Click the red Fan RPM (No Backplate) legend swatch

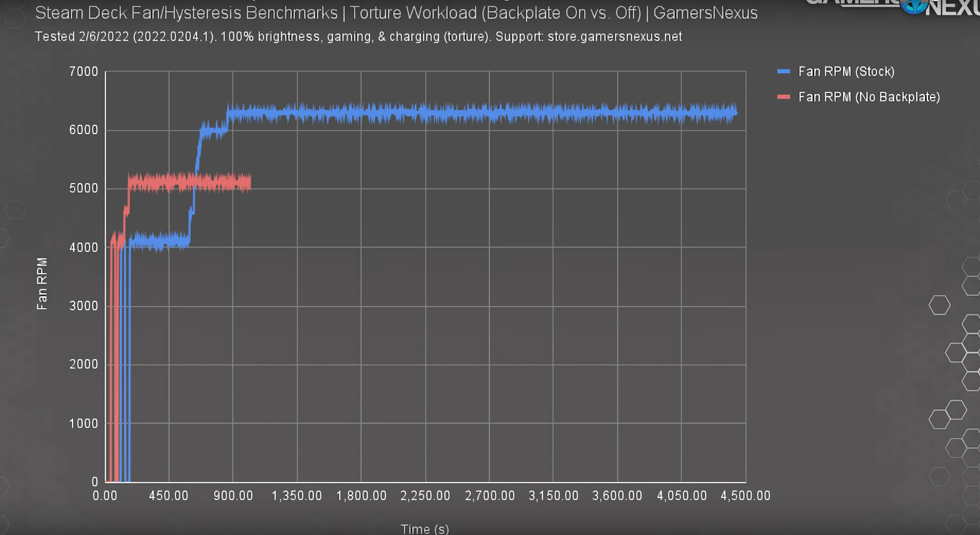pos(783,97)
